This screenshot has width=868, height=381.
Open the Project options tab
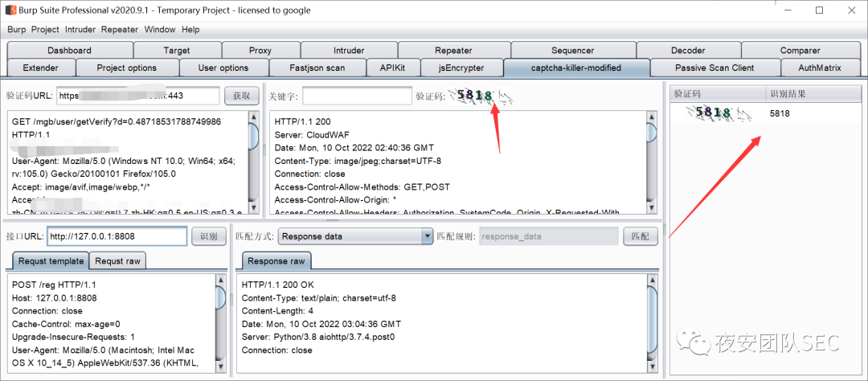click(x=127, y=68)
